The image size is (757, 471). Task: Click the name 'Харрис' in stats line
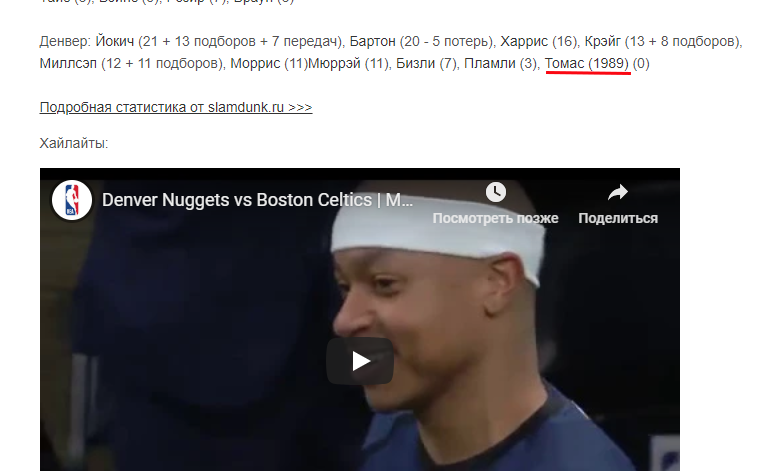point(524,42)
